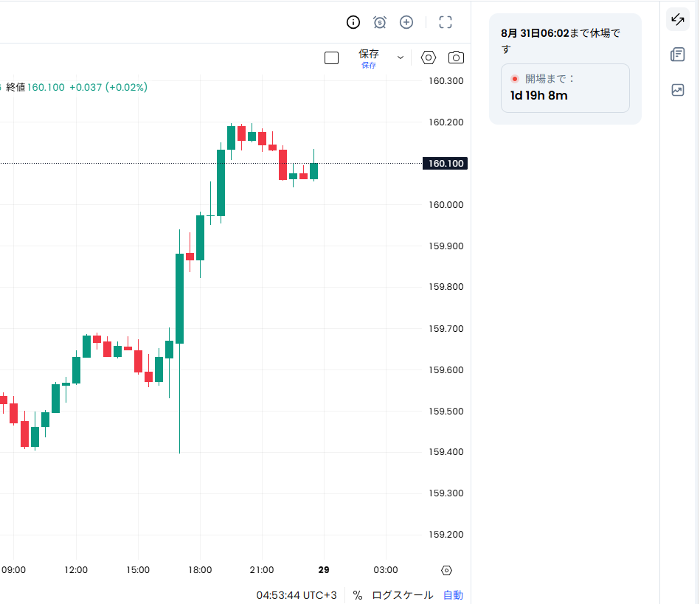Click the plus circle icon

click(406, 22)
